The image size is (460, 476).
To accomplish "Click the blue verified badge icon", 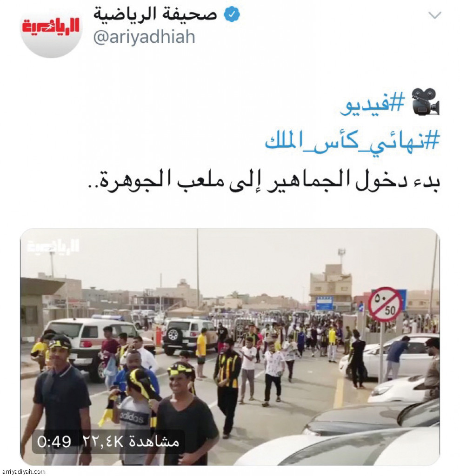I will coord(232,14).
